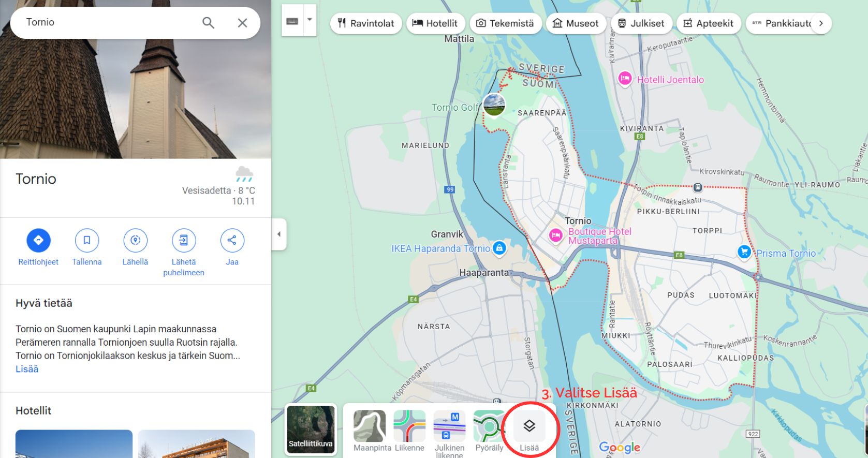The image size is (868, 458).
Task: Click the first hotel photo under Hotellit
Action: pyautogui.click(x=74, y=444)
